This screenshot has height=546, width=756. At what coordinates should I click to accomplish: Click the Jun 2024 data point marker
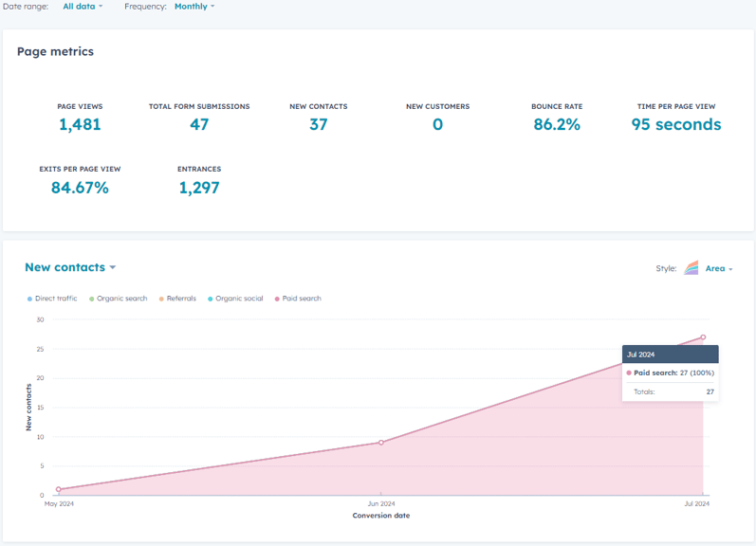click(381, 442)
